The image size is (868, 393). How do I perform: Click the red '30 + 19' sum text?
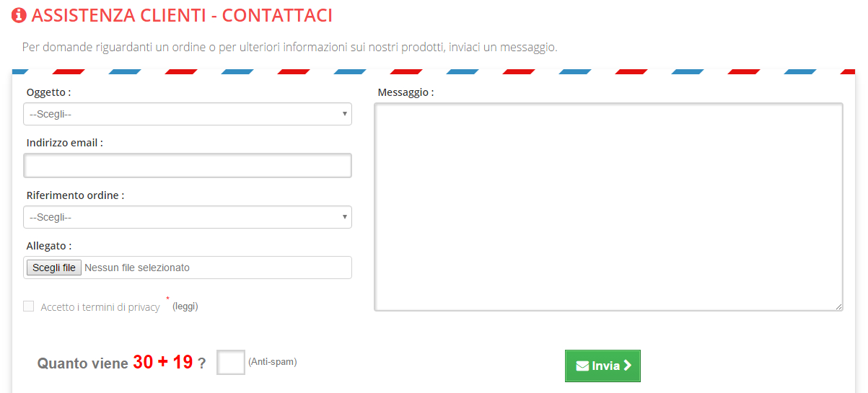[163, 362]
